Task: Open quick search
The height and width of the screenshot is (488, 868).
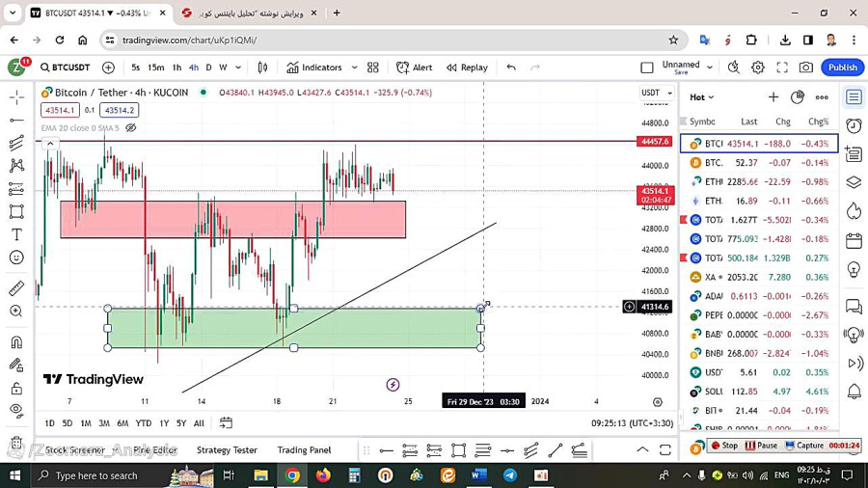Action: (734, 68)
